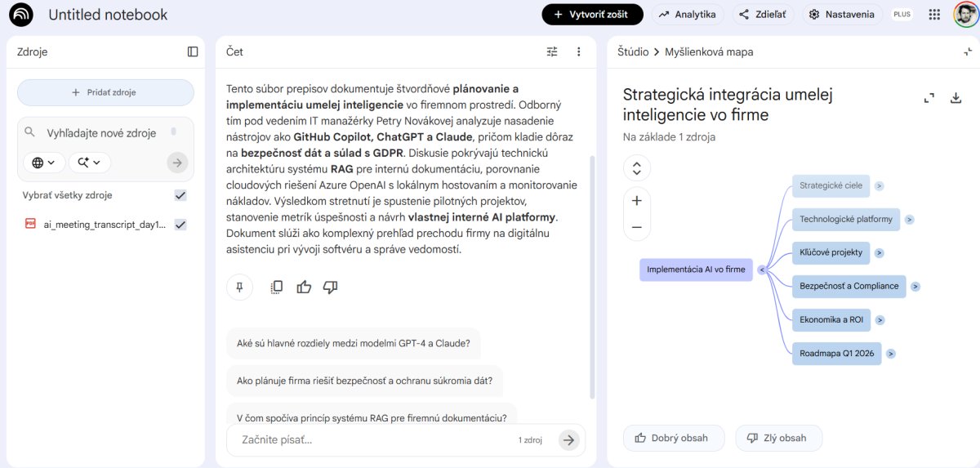Open the web source type dropdown

coord(44,163)
